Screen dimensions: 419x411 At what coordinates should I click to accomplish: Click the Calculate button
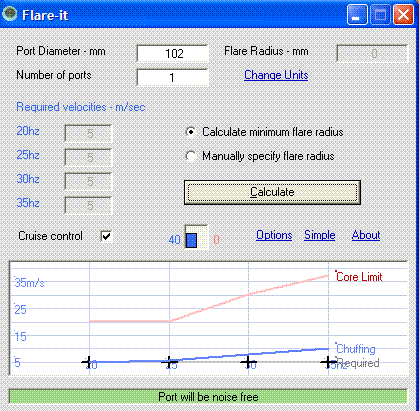point(272,192)
